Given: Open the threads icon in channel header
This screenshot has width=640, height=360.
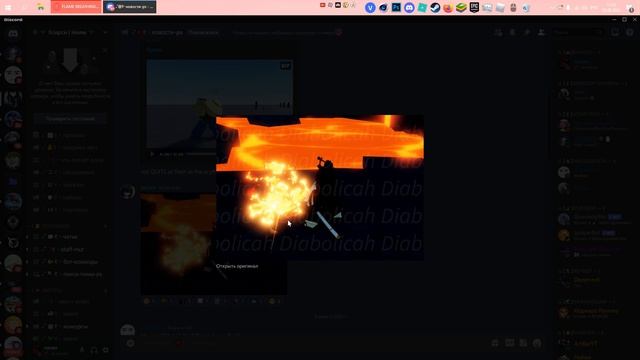Looking at the screenshot, I should [498, 32].
